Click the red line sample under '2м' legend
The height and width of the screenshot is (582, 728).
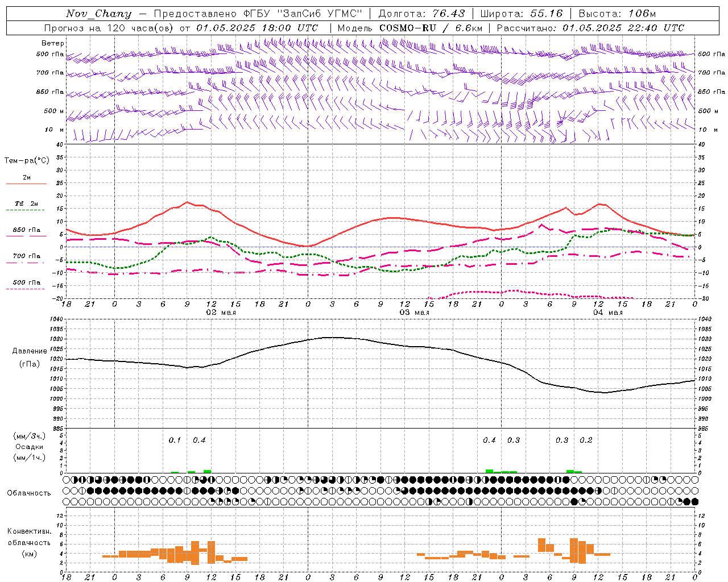click(26, 184)
